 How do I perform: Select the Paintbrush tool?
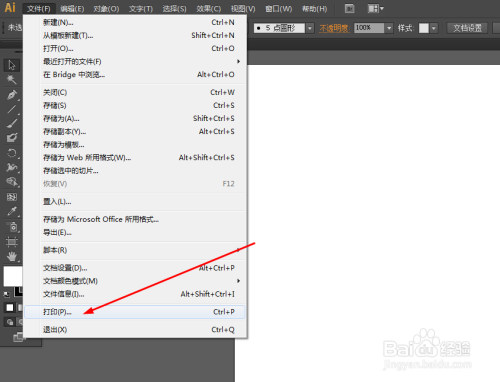point(12,123)
